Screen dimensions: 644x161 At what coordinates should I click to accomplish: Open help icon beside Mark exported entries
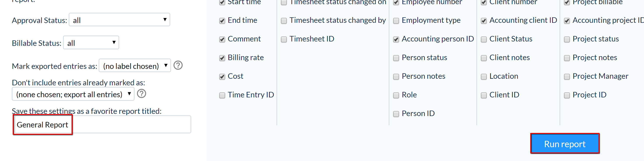point(178,65)
